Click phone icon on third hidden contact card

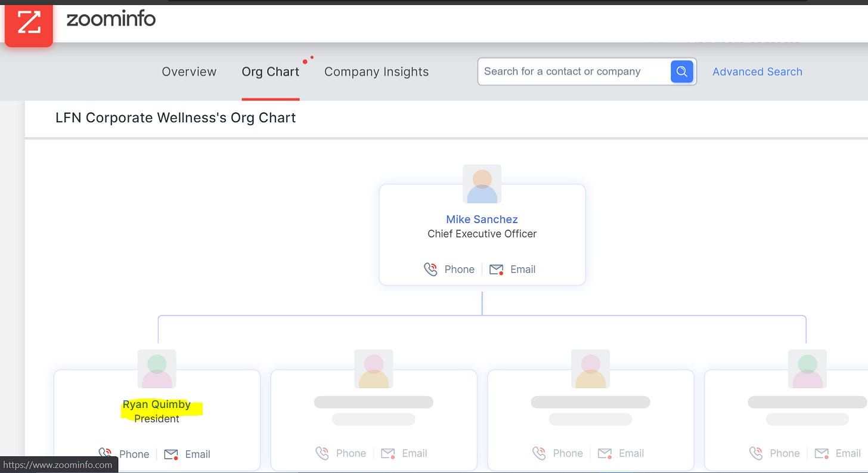[539, 454]
